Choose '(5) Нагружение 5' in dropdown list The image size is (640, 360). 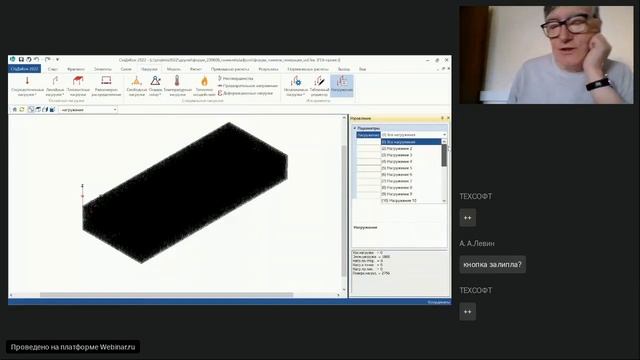(x=411, y=168)
